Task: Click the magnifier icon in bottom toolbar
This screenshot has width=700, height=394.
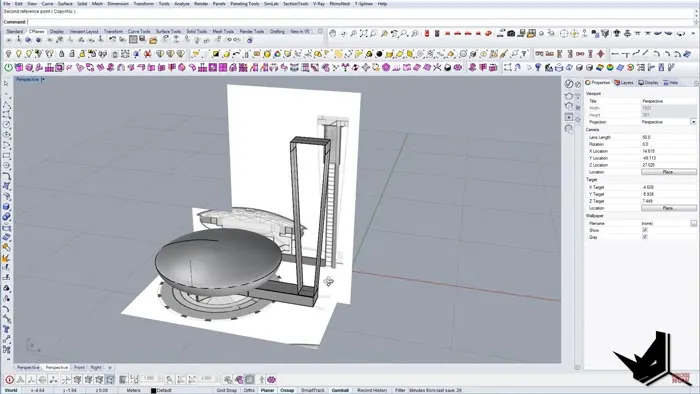Action: point(170,380)
